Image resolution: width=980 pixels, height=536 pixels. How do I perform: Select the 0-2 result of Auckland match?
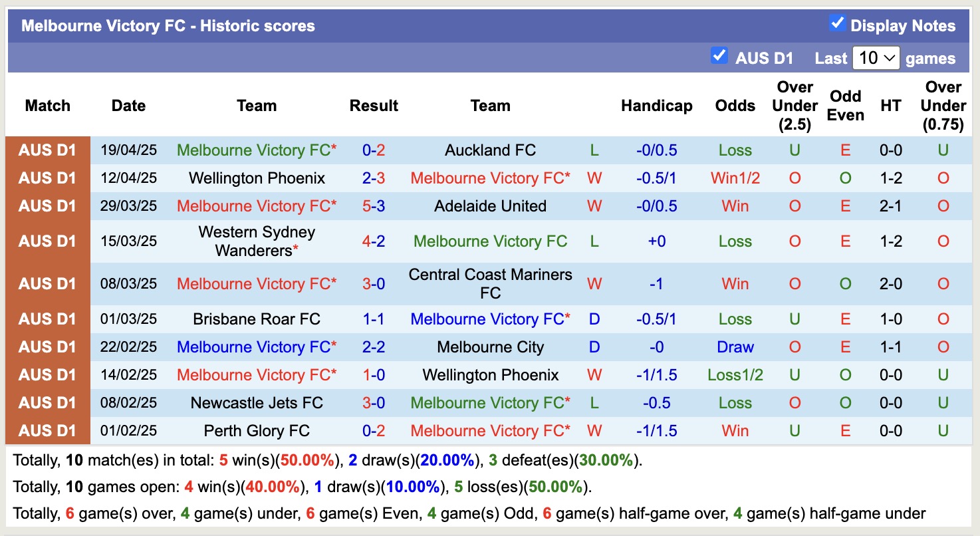pyautogui.click(x=374, y=150)
